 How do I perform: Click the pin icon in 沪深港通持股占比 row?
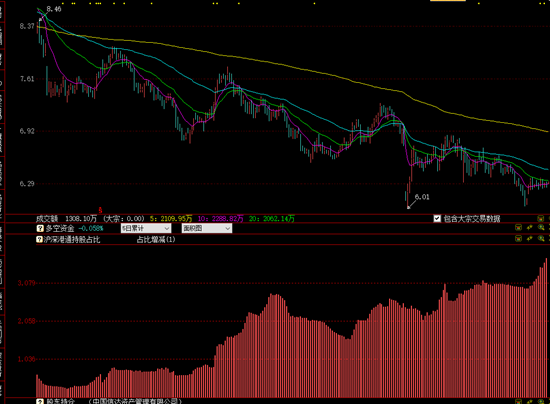[530, 238]
